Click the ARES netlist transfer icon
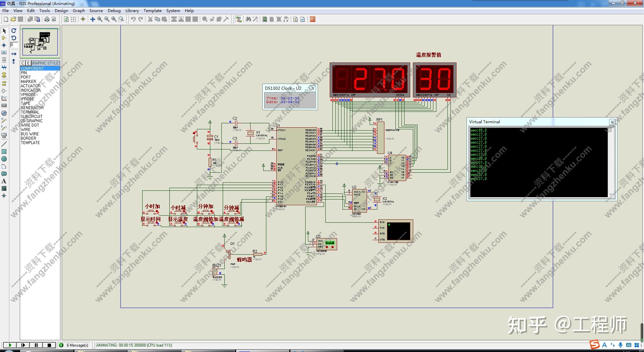644x352 pixels. tap(313, 19)
